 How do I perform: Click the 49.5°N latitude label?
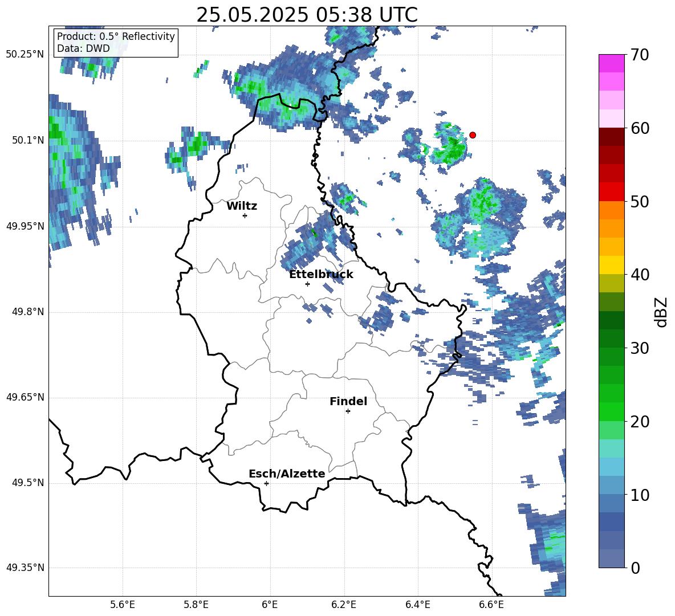coord(28,483)
